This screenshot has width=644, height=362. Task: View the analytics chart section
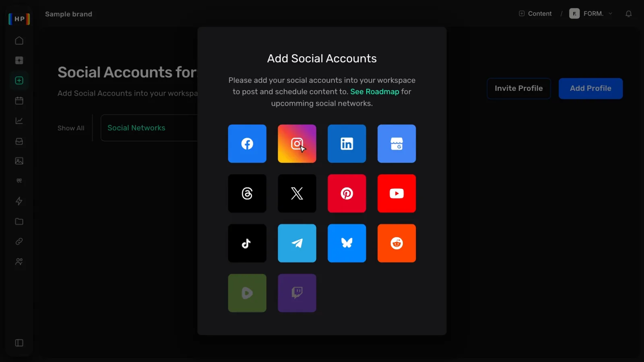pyautogui.click(x=19, y=121)
